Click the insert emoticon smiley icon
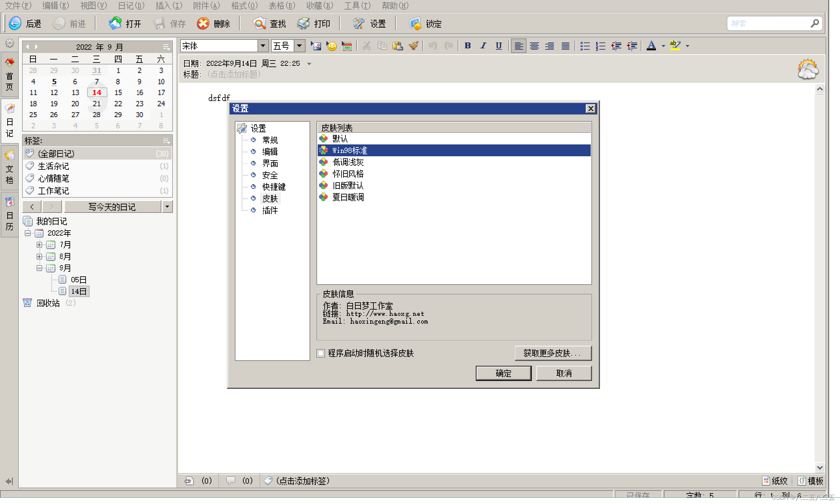 pyautogui.click(x=332, y=46)
